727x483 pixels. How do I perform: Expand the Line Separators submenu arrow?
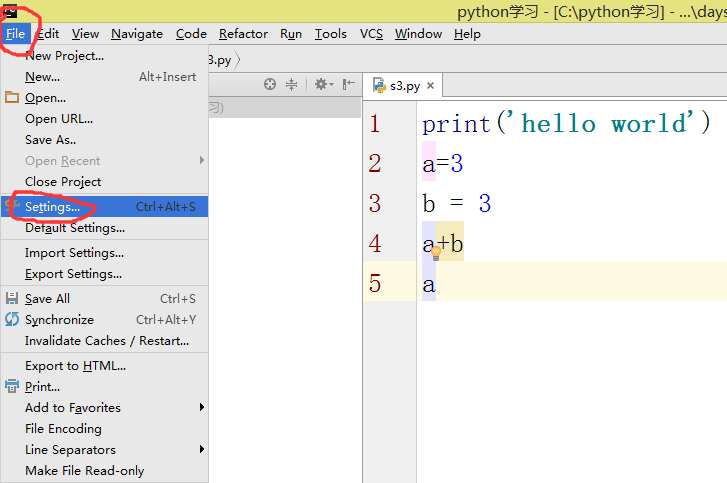[x=202, y=449]
